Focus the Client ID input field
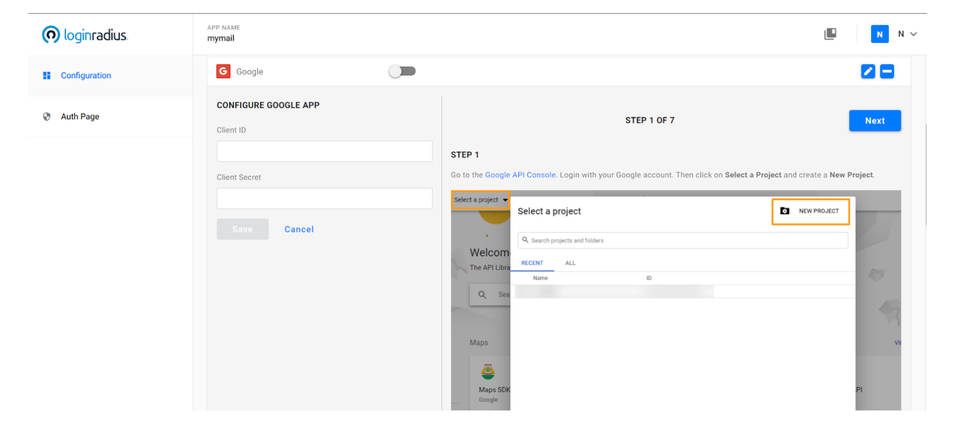The height and width of the screenshot is (434, 960). 324,151
